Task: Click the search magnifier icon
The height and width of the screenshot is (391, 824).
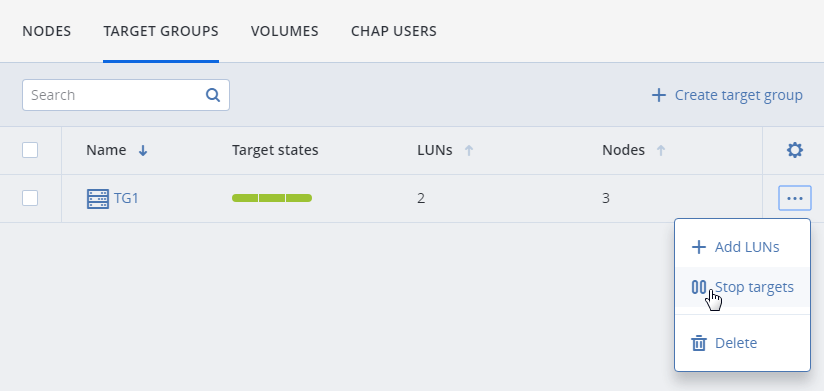Action: click(x=213, y=95)
